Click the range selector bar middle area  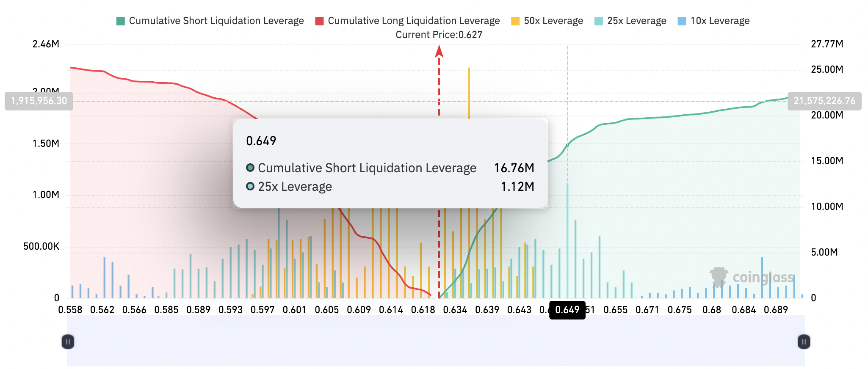tap(436, 341)
